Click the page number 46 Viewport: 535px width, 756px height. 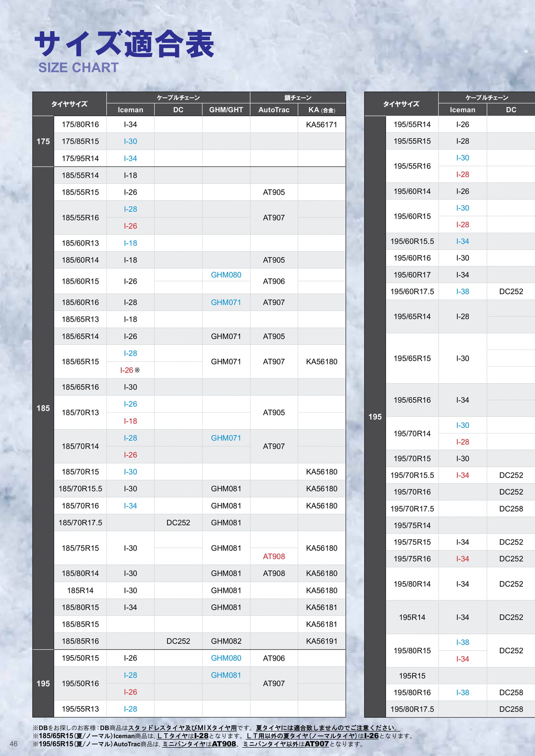(x=14, y=744)
